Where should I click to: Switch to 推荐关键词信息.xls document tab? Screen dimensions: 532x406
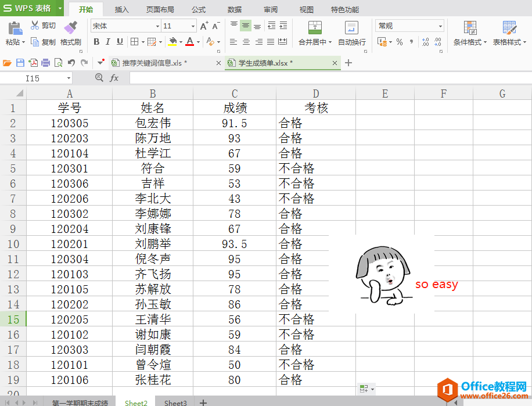point(166,63)
